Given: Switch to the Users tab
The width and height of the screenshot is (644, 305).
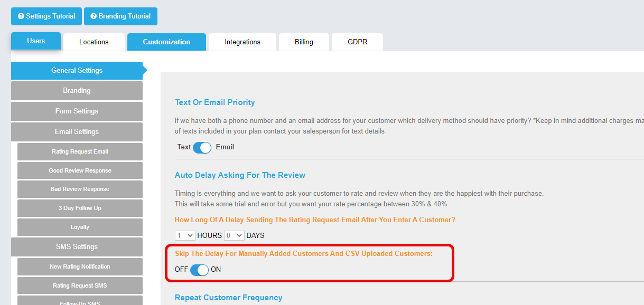Looking at the screenshot, I should pos(36,41).
